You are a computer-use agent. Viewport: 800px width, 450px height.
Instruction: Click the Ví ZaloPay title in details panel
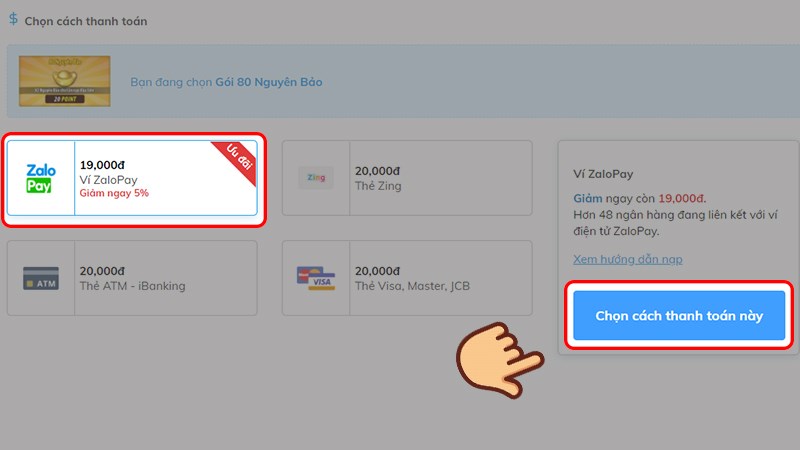(603, 174)
